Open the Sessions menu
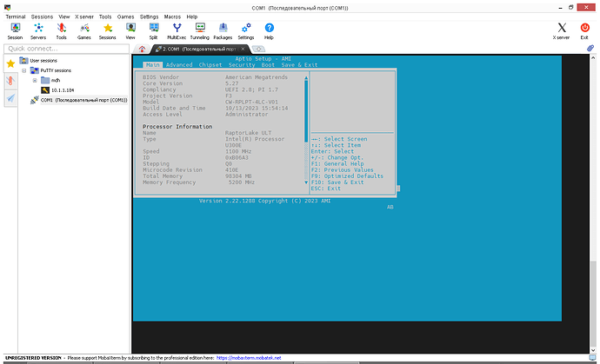600x364 pixels. click(42, 17)
